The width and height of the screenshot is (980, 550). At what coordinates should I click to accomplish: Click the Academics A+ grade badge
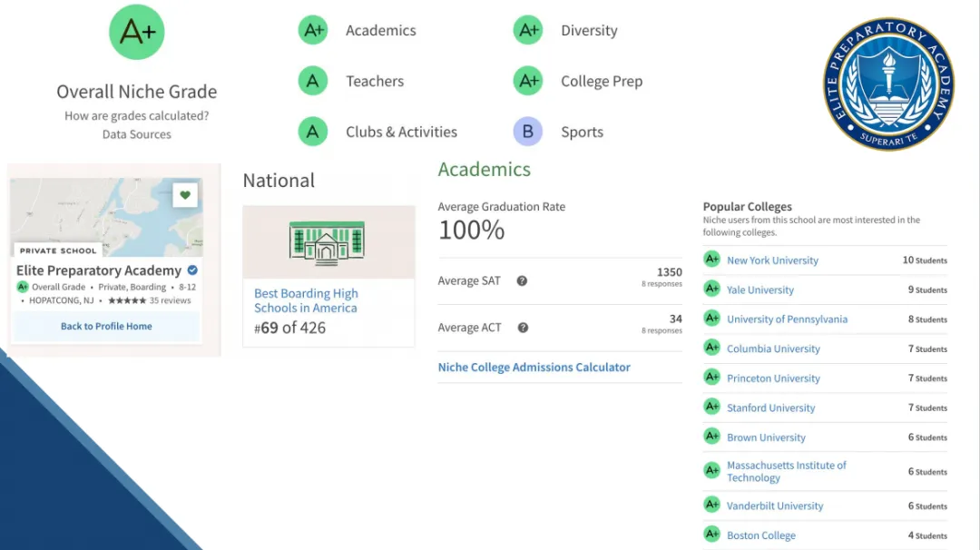pyautogui.click(x=313, y=30)
